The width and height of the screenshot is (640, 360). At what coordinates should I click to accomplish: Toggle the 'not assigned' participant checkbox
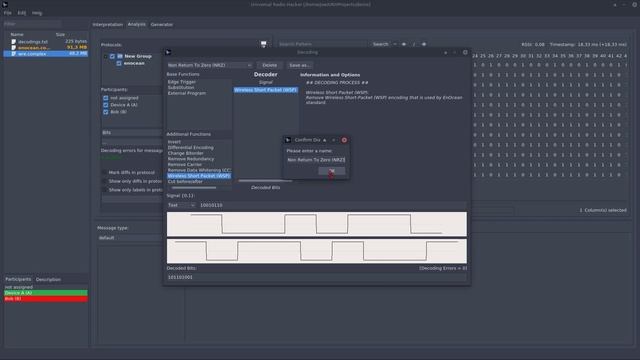(x=106, y=98)
